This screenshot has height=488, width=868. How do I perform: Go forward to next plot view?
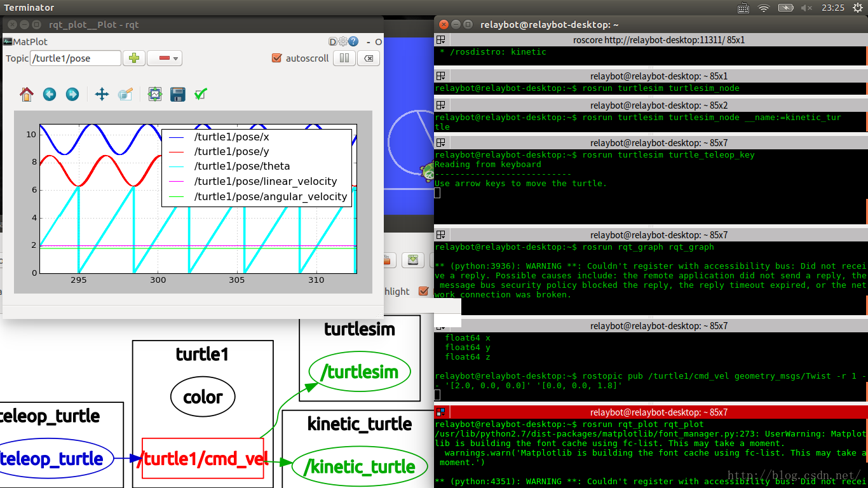pyautogui.click(x=72, y=95)
